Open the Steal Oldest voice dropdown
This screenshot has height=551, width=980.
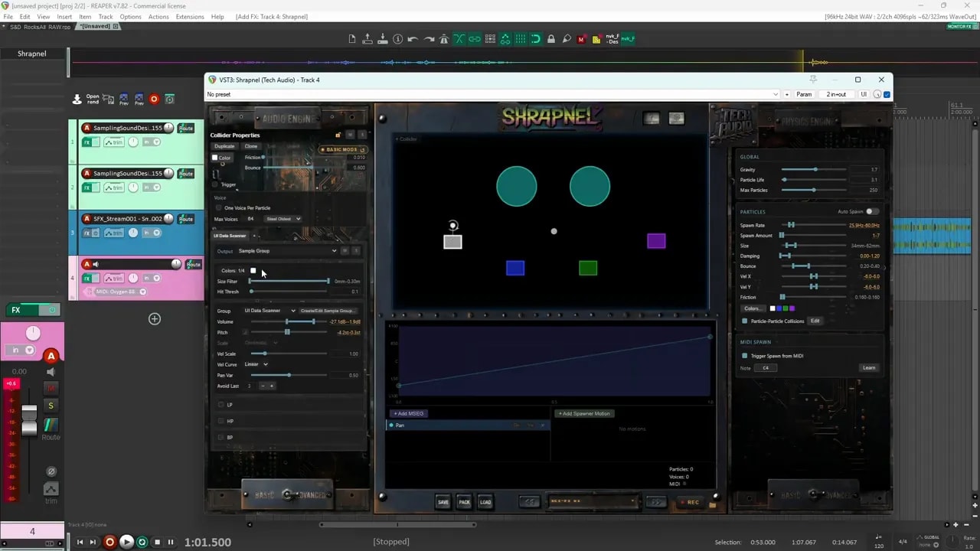[x=283, y=219]
